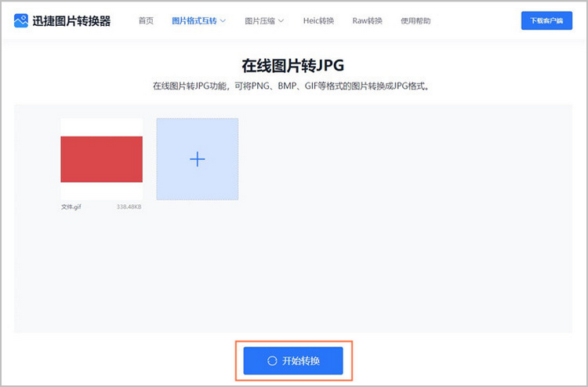
Task: Click the description text mentioning PNG、BMP、GIF
Action: pyautogui.click(x=293, y=86)
